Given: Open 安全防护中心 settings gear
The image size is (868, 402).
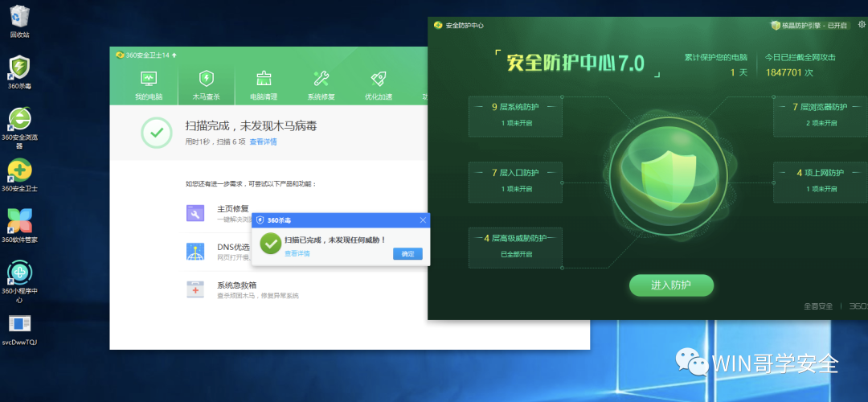Looking at the screenshot, I should click(x=862, y=24).
